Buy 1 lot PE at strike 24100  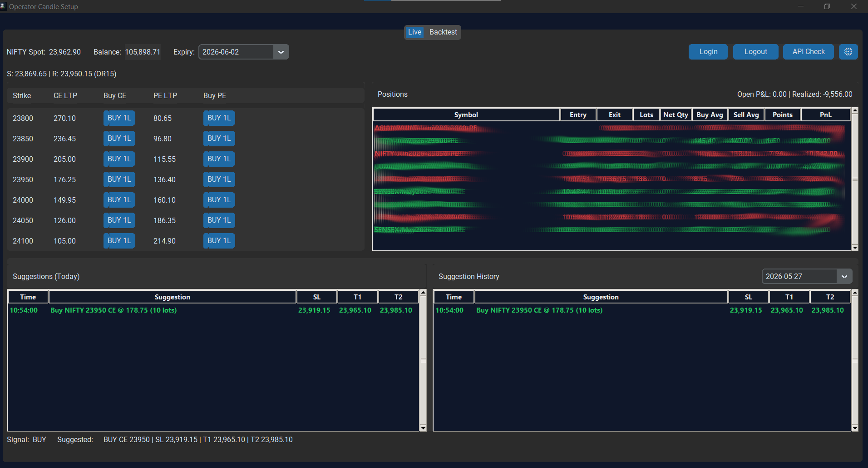click(x=219, y=241)
